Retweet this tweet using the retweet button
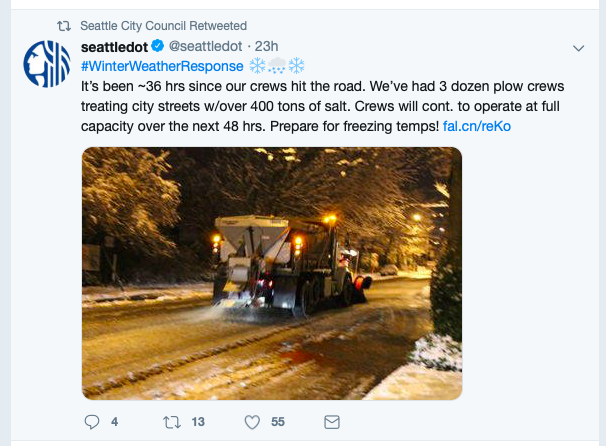Viewport: 606px width, 446px height. [169, 422]
